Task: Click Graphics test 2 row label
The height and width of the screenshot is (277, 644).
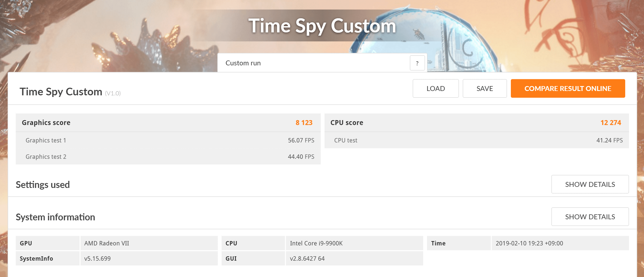Action: pos(46,157)
